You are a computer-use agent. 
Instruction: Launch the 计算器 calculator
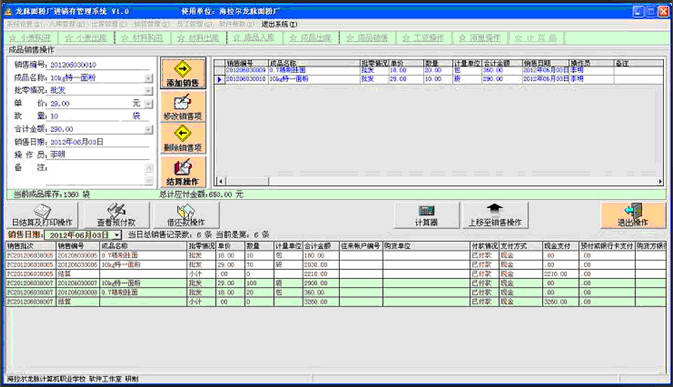(426, 215)
